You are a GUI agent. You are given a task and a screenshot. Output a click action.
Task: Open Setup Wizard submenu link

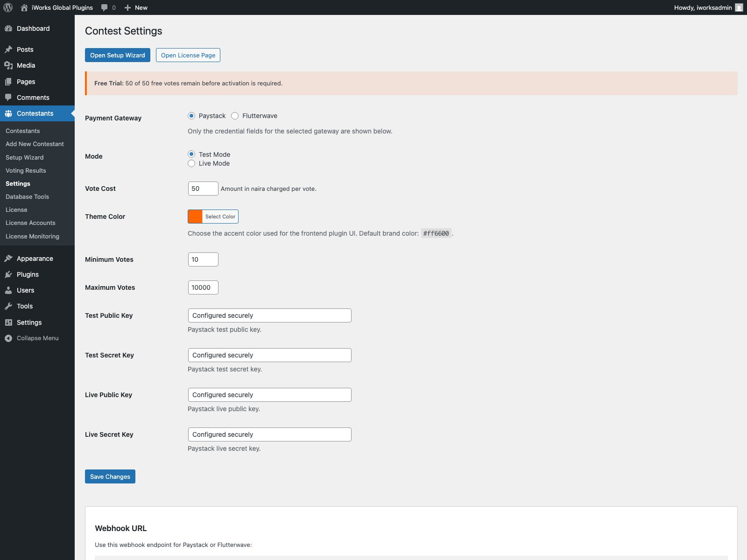(x=24, y=157)
